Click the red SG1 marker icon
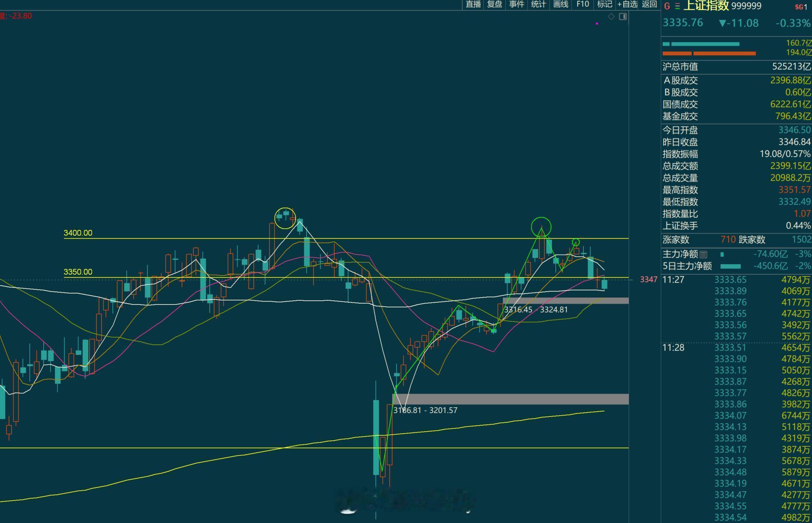This screenshot has height=523, width=812. [801, 7]
